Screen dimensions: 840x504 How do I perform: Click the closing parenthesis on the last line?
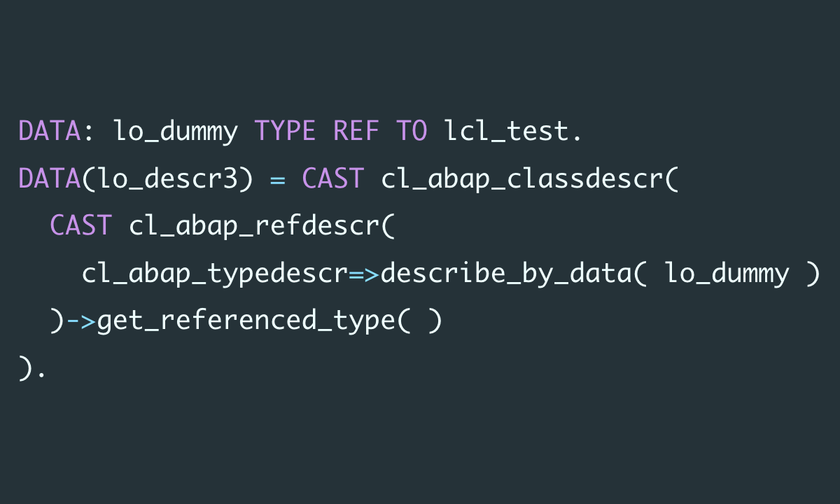pyautogui.click(x=25, y=369)
